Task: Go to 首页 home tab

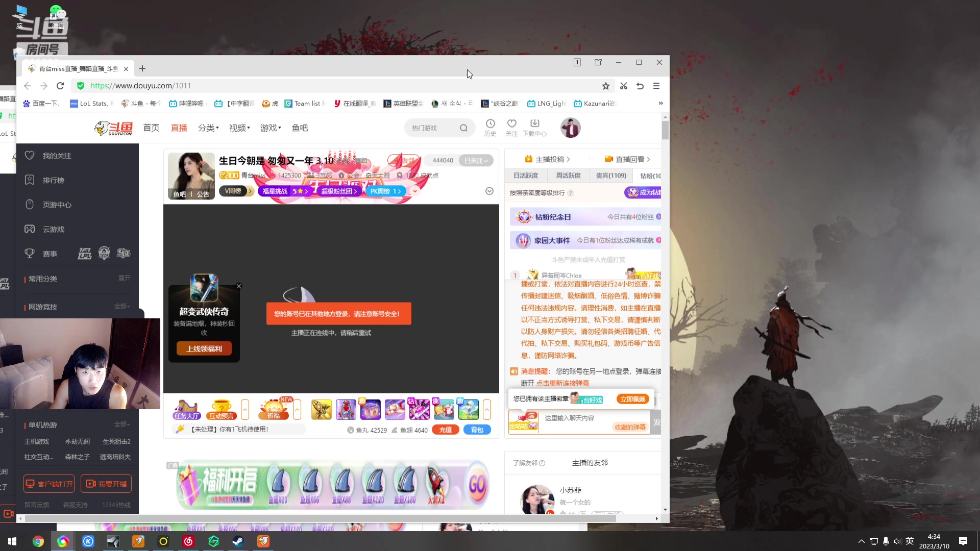Action: point(151,128)
